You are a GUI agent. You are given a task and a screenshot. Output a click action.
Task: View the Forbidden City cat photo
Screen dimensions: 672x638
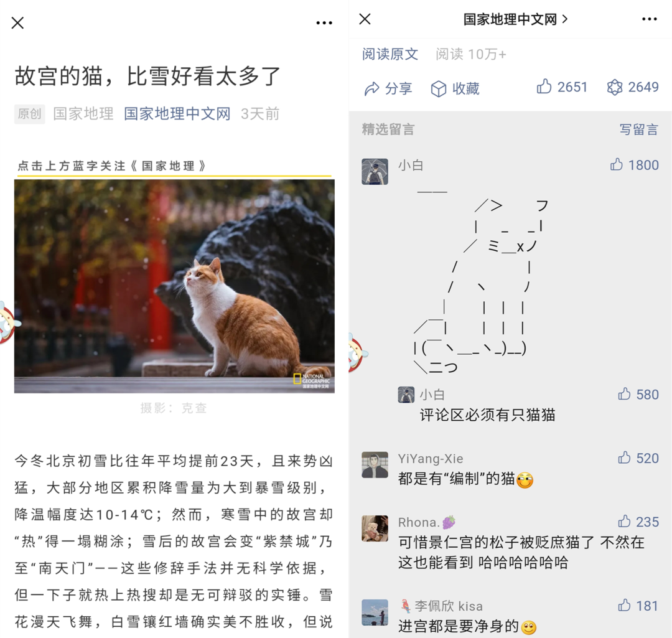[174, 286]
